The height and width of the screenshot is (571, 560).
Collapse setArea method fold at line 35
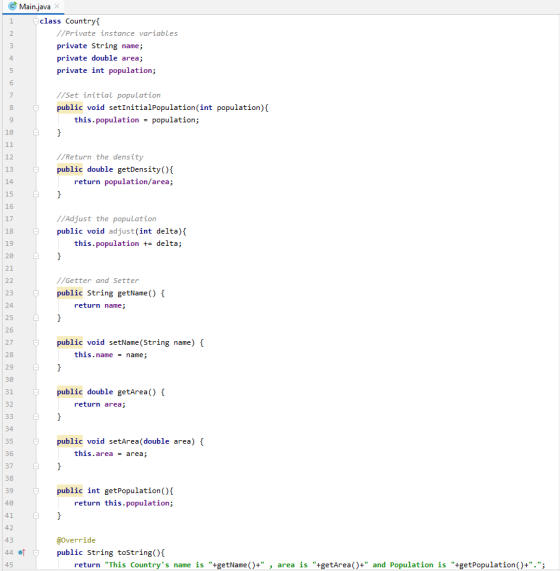click(36, 441)
